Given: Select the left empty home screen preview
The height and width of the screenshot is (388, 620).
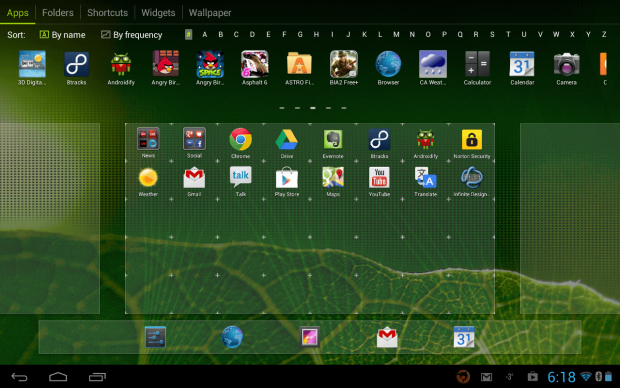Looking at the screenshot, I should pos(50,218).
